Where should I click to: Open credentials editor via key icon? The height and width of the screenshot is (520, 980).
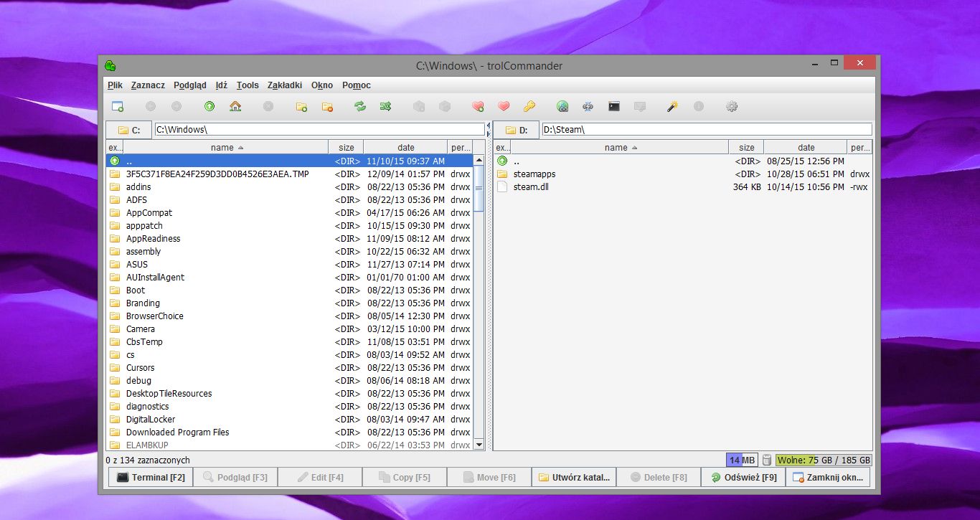click(529, 106)
